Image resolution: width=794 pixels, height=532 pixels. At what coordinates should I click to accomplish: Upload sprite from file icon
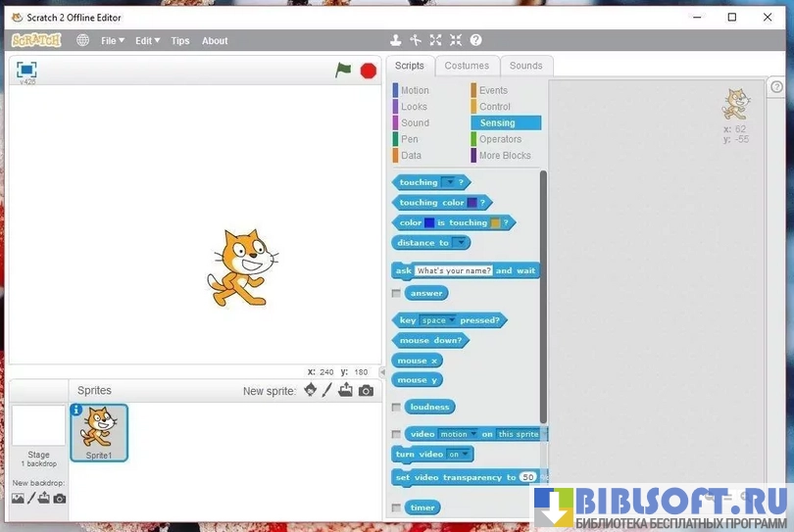coord(346,390)
